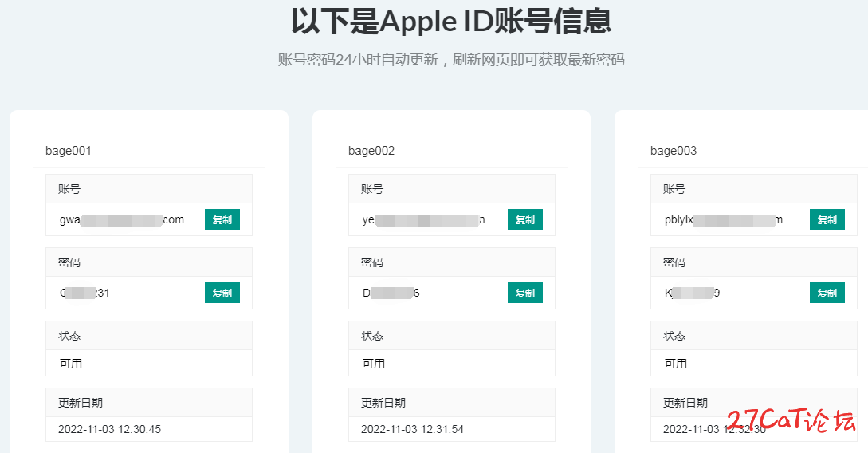Click the 密码 label in bage001 card
The height and width of the screenshot is (453, 868).
point(69,262)
